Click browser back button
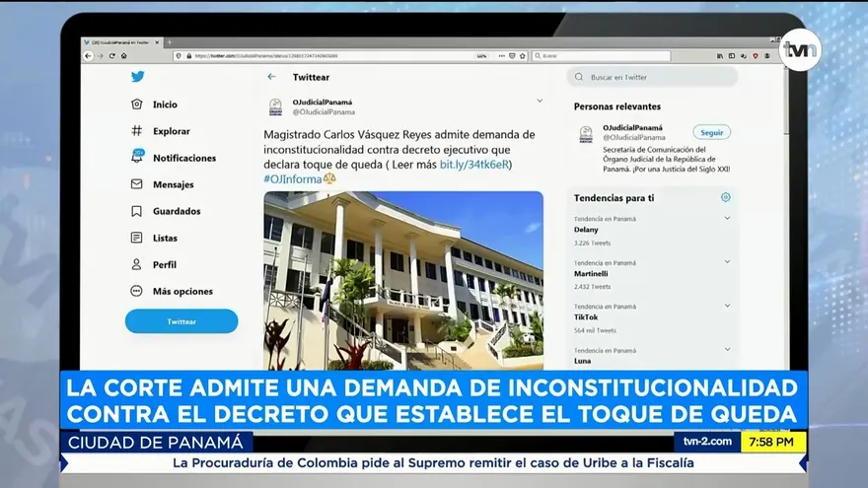The image size is (868, 488). click(x=88, y=55)
